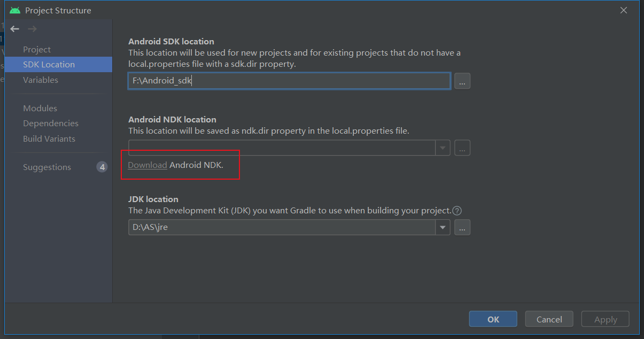Click the Download Android NDK link

[148, 165]
